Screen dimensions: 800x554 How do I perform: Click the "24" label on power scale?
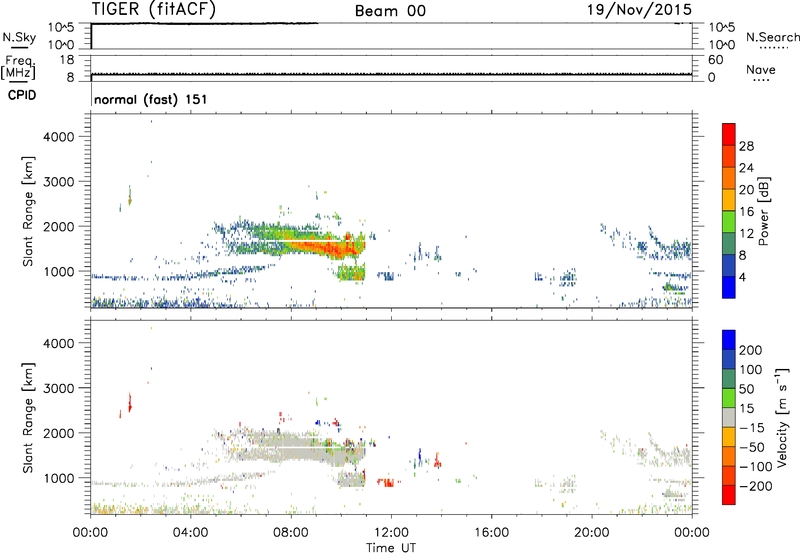pos(746,168)
